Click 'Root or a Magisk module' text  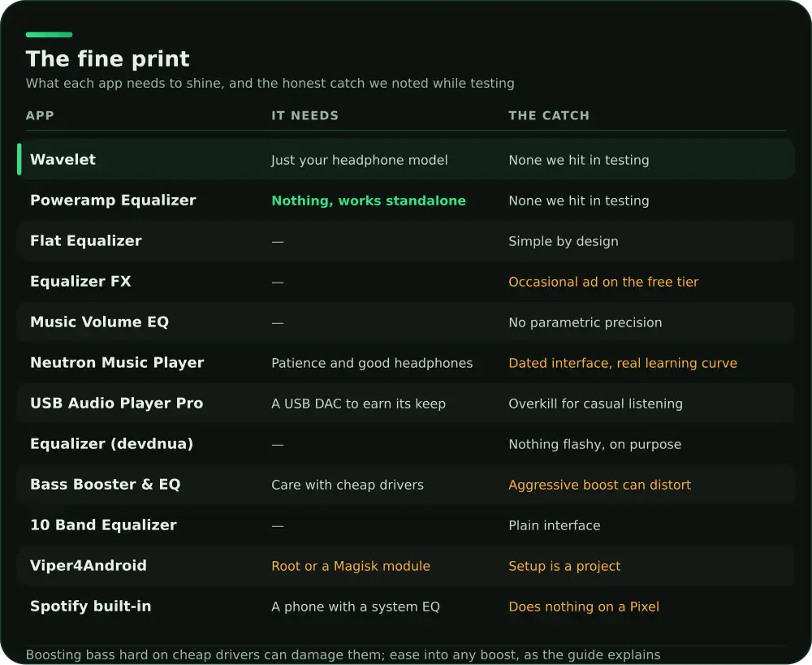(x=351, y=566)
